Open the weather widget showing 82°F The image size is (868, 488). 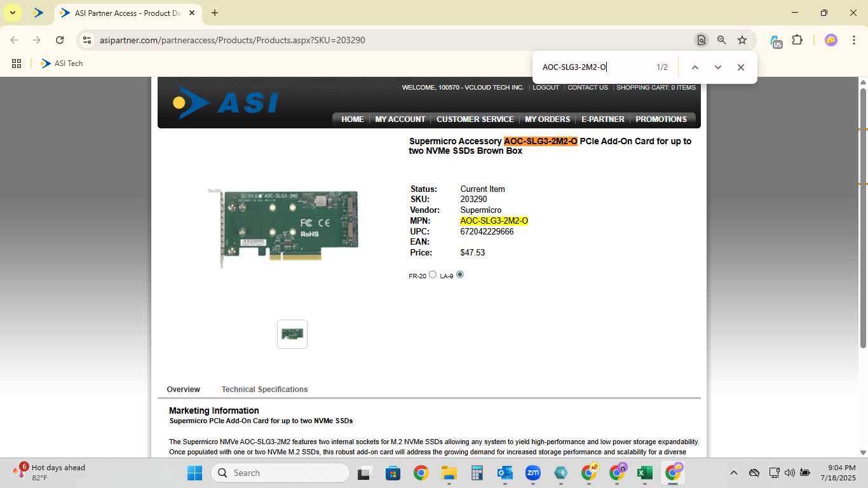(50, 473)
